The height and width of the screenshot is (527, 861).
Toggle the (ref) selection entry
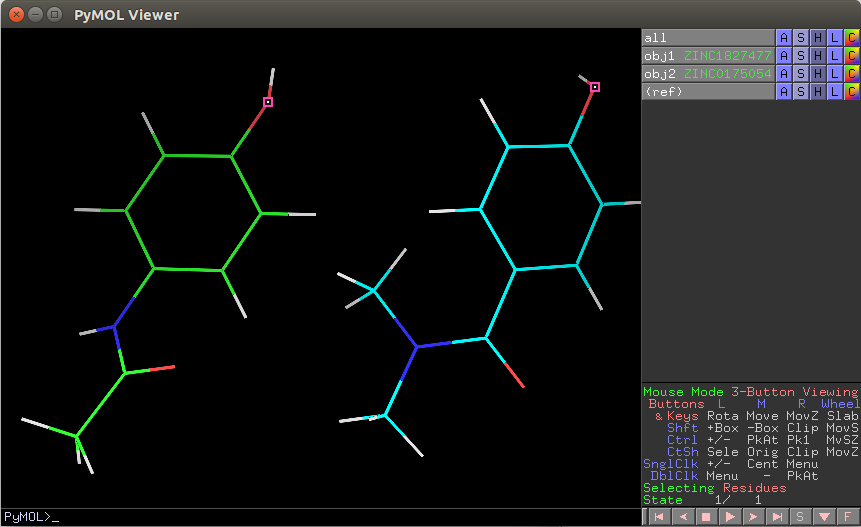pos(708,92)
